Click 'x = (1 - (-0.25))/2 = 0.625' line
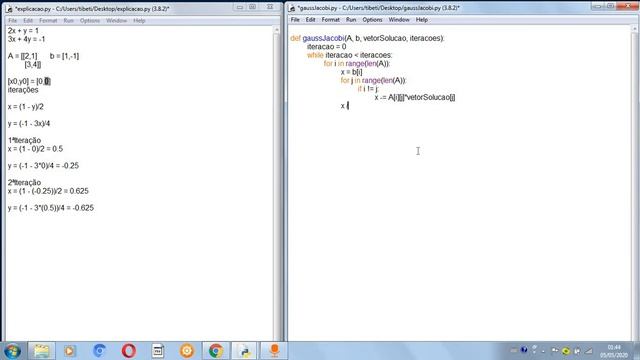Image resolution: width=640 pixels, height=360 pixels. point(48,191)
